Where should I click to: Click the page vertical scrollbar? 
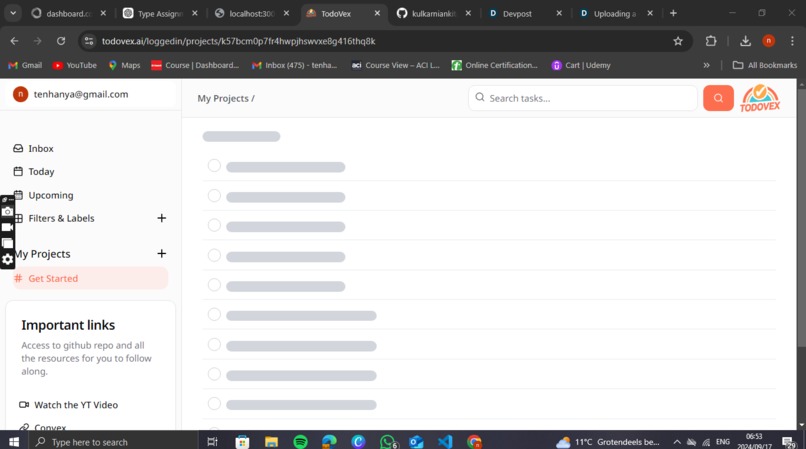(x=801, y=216)
